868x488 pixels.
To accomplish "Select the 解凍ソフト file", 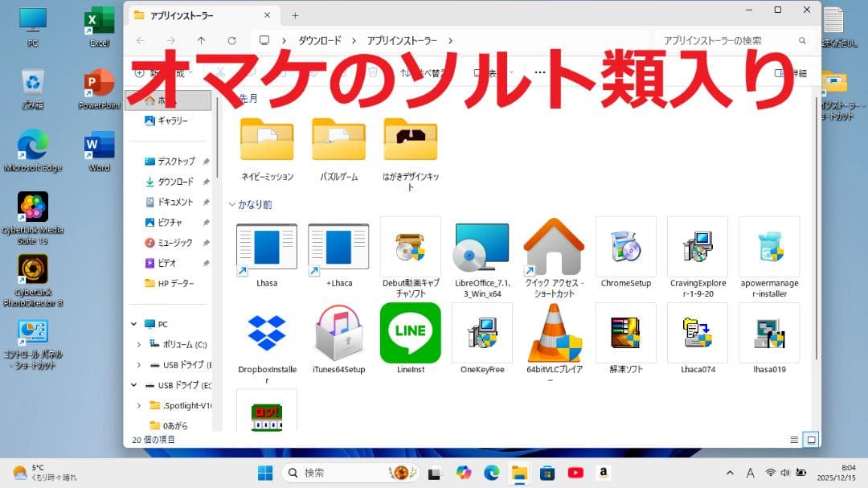I will [626, 339].
